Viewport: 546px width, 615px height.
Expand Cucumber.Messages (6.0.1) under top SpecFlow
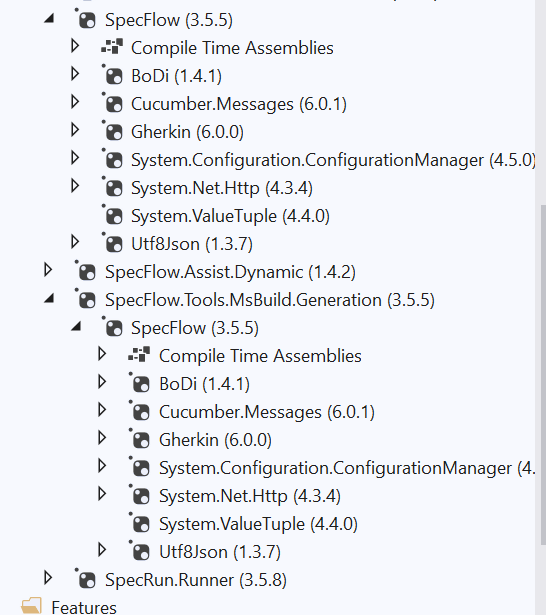pyautogui.click(x=75, y=102)
